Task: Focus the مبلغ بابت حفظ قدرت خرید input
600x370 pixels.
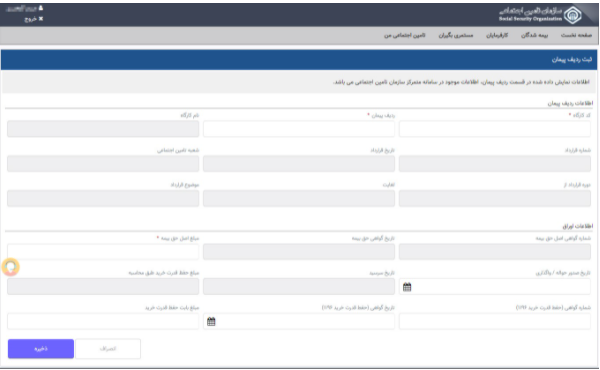Action: (x=103, y=321)
